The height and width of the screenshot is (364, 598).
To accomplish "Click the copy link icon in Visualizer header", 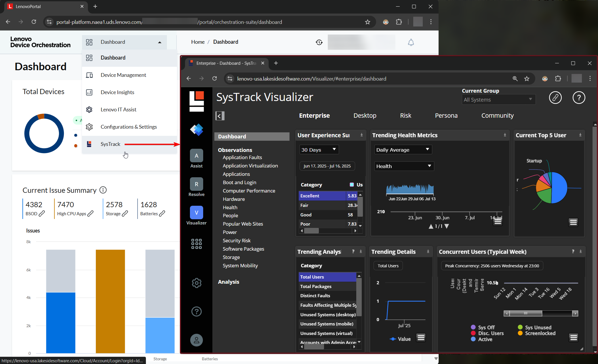I will click(x=555, y=98).
